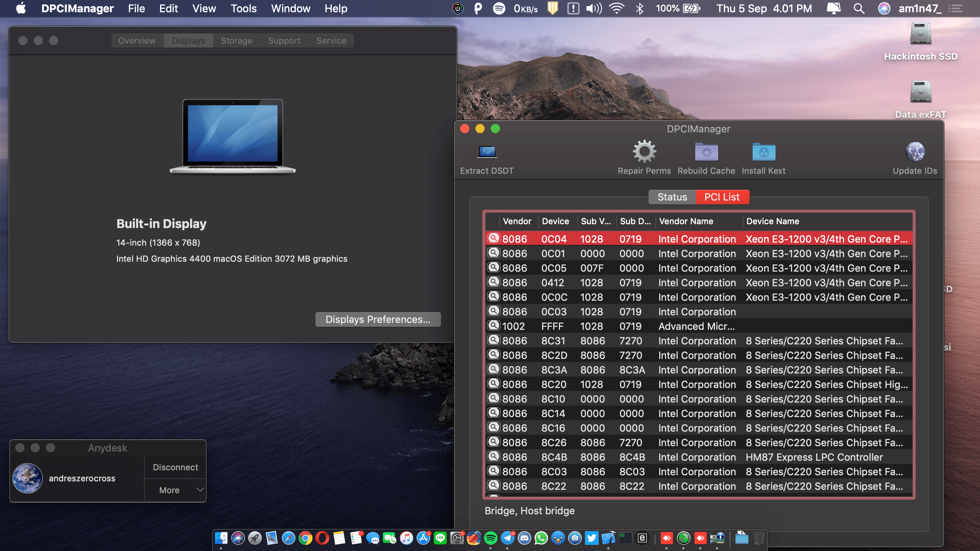Open Google Chrome in the Dock
The image size is (980, 551).
point(305,538)
